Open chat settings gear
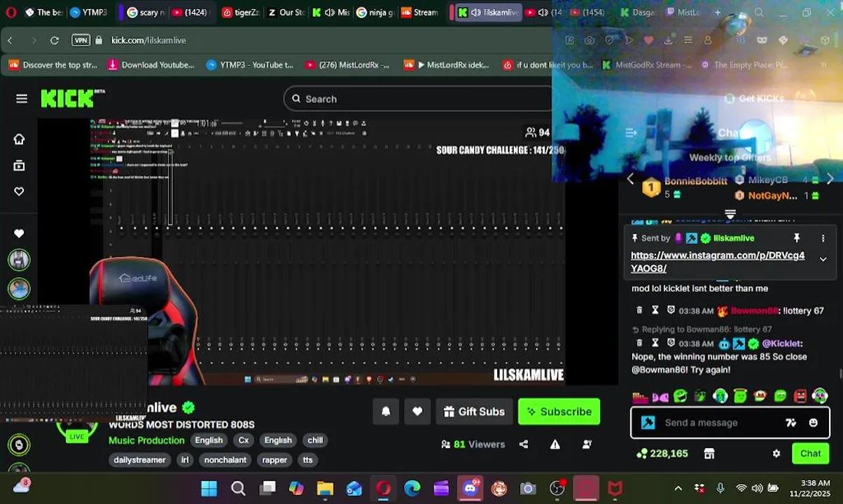 776,454
